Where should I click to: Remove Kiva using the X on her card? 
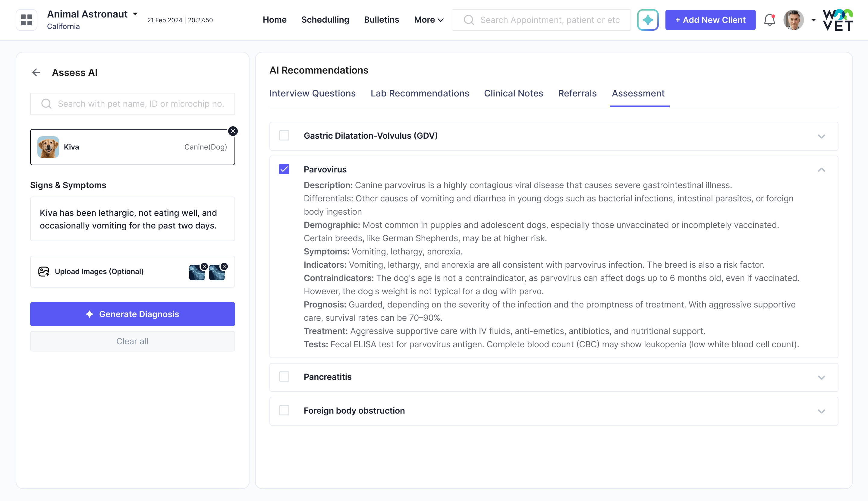coord(233,131)
